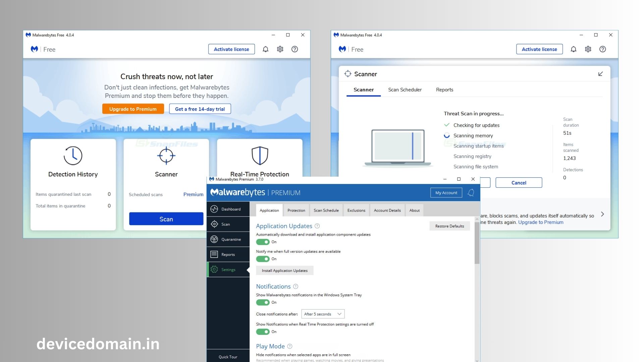Viewport: 644px width, 362px height.
Task: Click the Scanner crosshair icon on Free dashboard
Action: (166, 156)
